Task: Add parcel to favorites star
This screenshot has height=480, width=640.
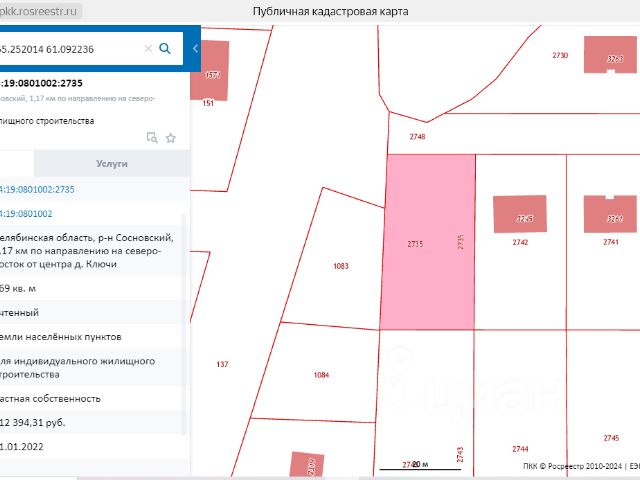Action: click(171, 138)
